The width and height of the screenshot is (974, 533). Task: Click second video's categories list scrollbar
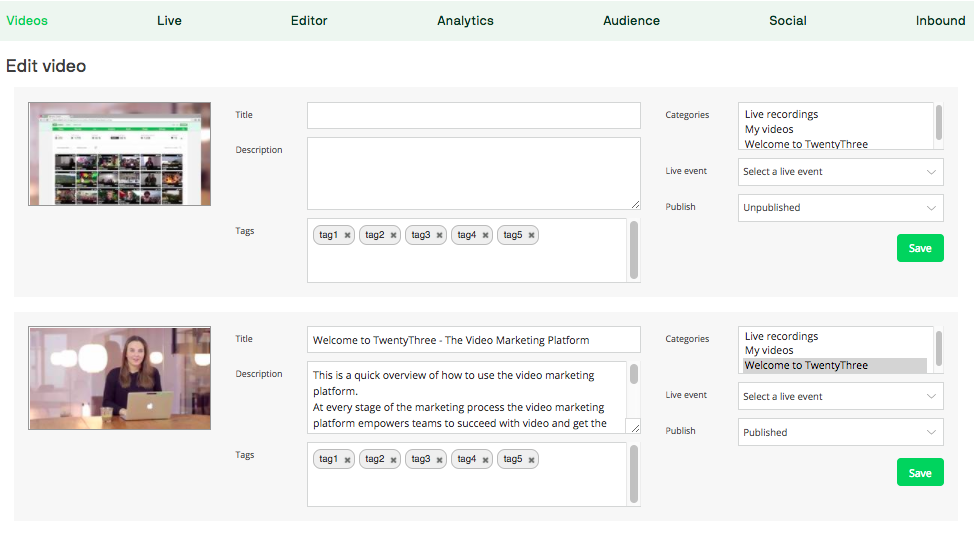pos(939,348)
